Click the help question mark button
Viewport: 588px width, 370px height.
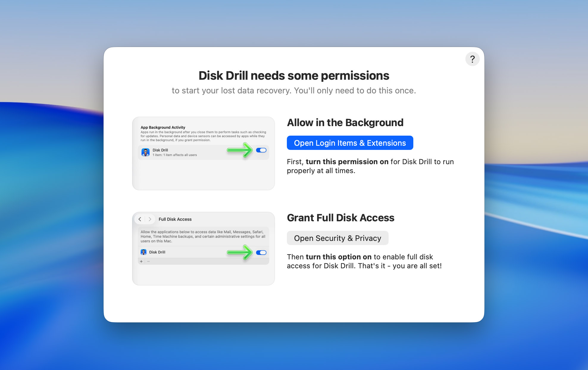pyautogui.click(x=472, y=59)
